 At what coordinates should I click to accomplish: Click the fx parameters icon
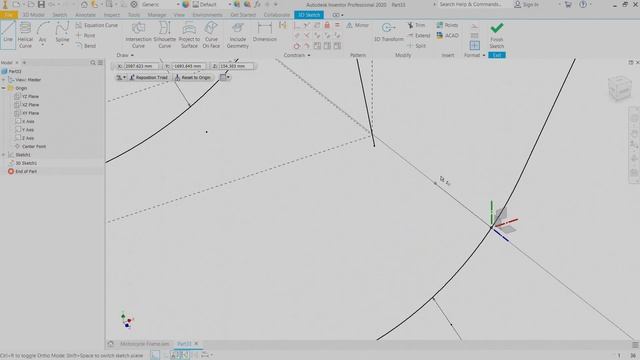(x=258, y=4)
